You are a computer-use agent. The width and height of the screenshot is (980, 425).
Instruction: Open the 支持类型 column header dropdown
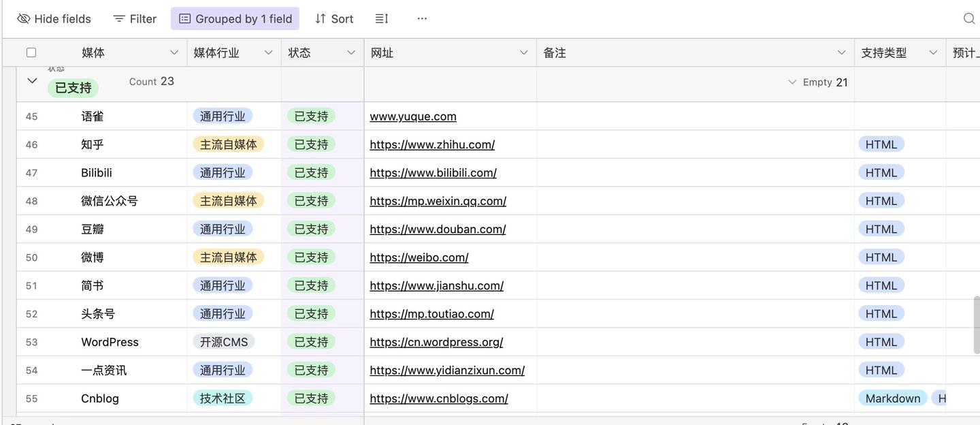click(933, 52)
